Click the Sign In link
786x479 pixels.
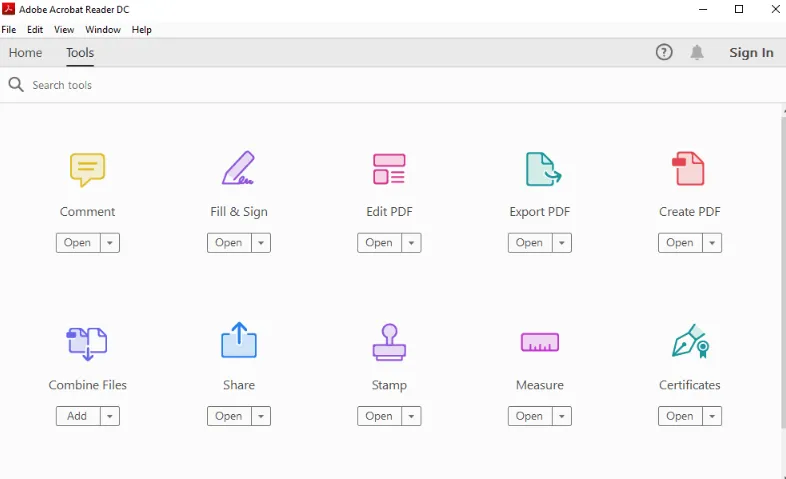[751, 53]
